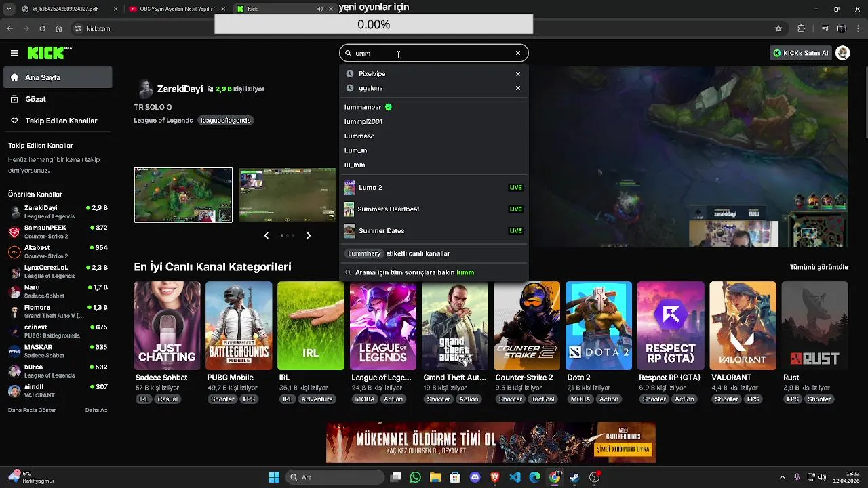
Task: Collapse list with Daha Az
Action: (x=96, y=410)
